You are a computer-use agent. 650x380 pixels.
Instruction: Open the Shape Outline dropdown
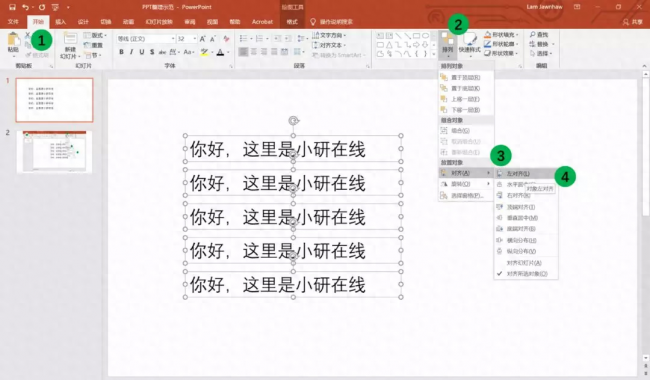pyautogui.click(x=502, y=44)
